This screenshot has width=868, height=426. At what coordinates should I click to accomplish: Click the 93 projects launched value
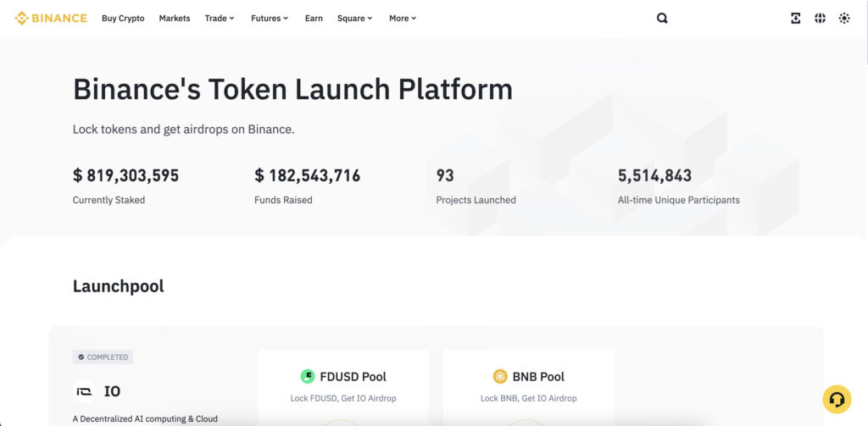coord(445,176)
